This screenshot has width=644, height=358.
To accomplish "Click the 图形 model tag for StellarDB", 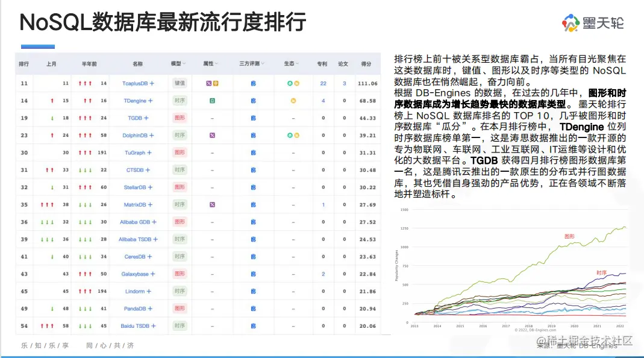I will [180, 187].
